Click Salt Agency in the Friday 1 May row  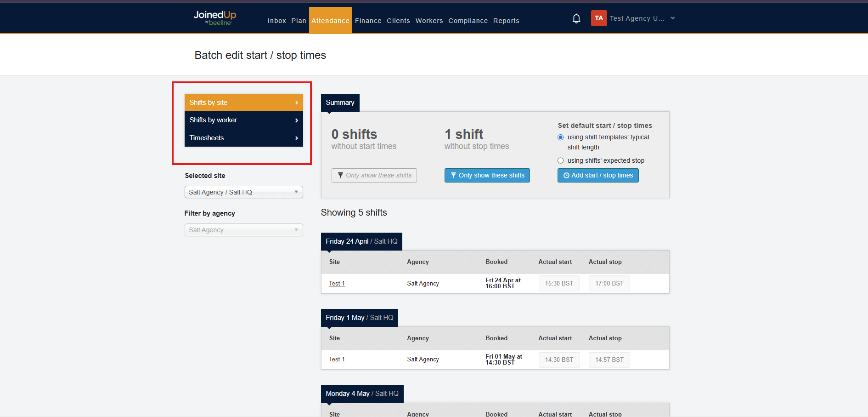pyautogui.click(x=423, y=360)
